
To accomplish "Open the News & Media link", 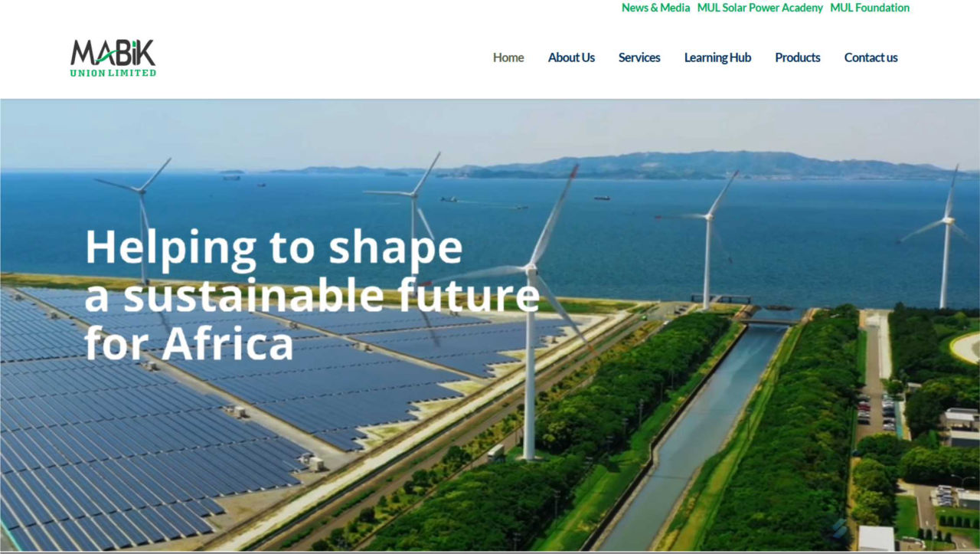I will 655,8.
